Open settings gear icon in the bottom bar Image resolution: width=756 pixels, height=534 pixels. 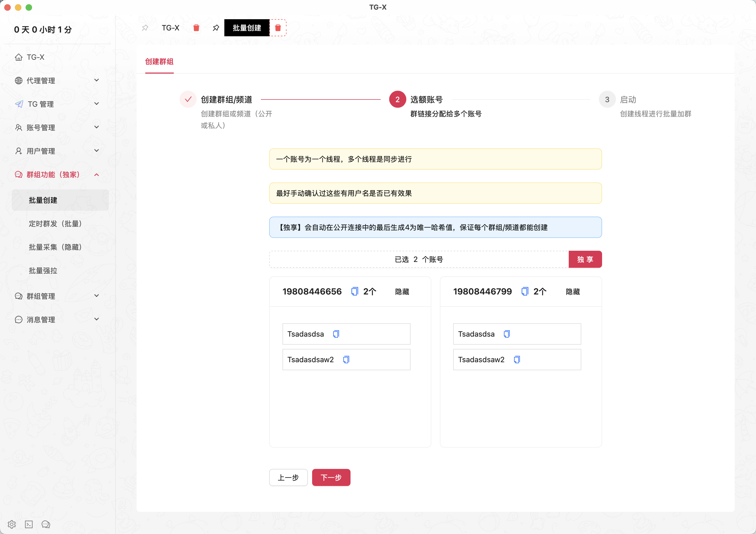[12, 524]
